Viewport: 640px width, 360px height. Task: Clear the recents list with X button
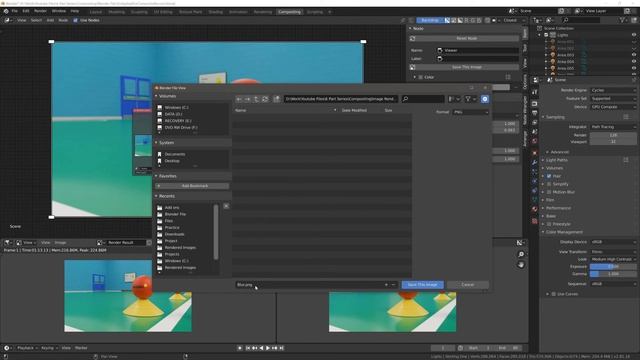(226, 207)
